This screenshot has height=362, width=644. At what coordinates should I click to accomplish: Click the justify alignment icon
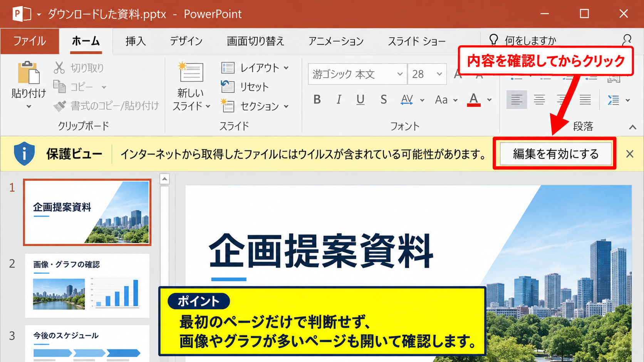585,100
